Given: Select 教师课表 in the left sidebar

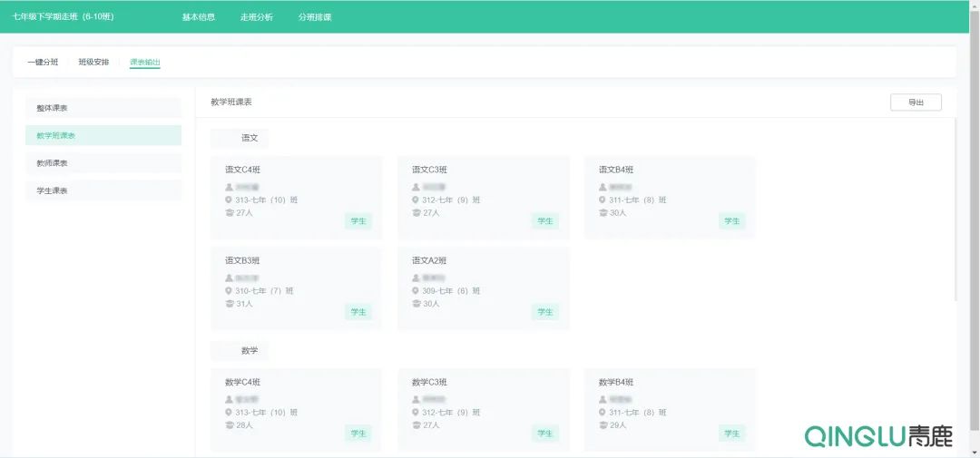Looking at the screenshot, I should (x=103, y=163).
